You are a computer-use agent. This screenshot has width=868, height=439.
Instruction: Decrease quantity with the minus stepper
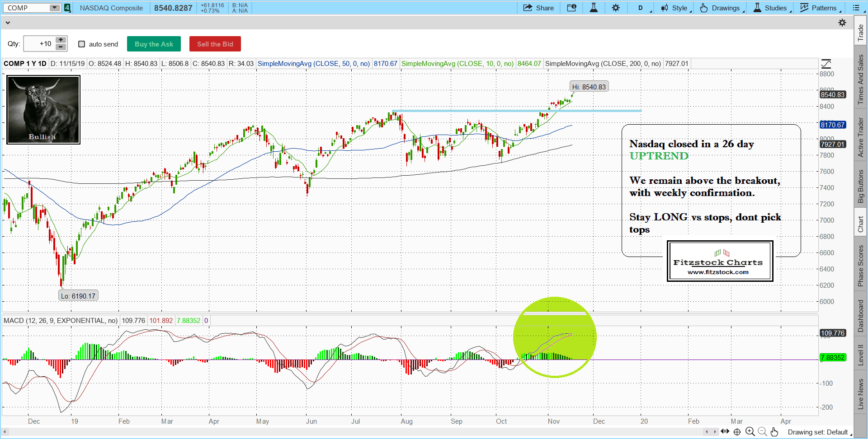click(61, 47)
